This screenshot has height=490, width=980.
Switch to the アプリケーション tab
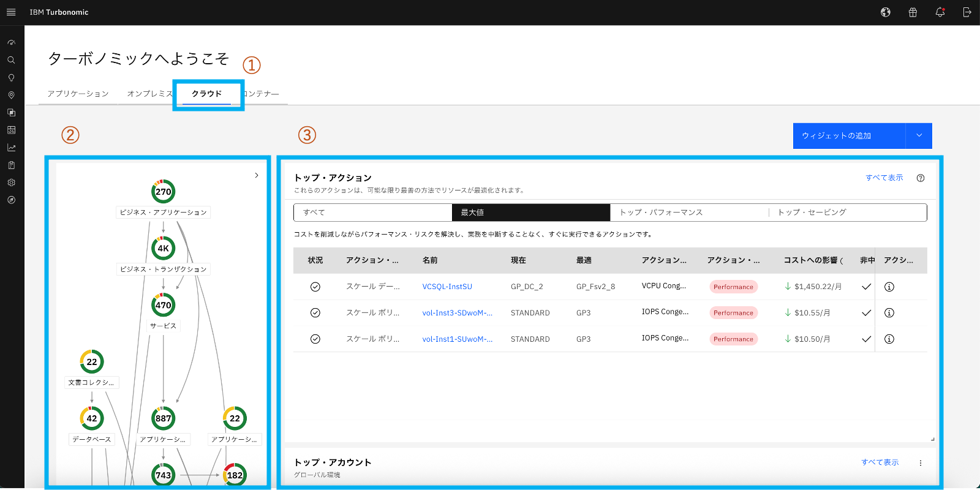[x=78, y=94]
